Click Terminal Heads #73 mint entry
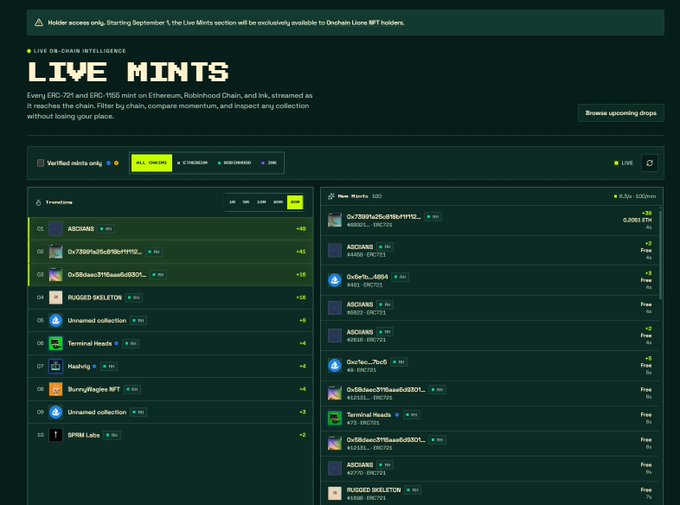680x505 pixels. coord(490,418)
